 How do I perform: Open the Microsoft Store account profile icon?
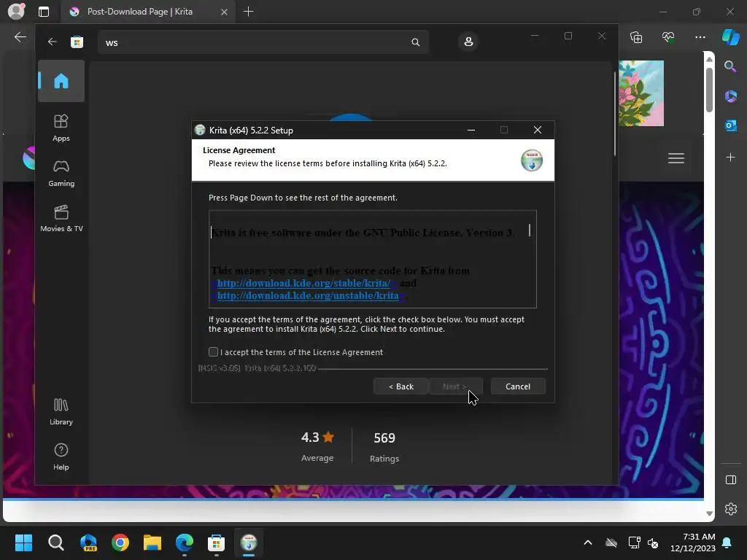(x=468, y=42)
